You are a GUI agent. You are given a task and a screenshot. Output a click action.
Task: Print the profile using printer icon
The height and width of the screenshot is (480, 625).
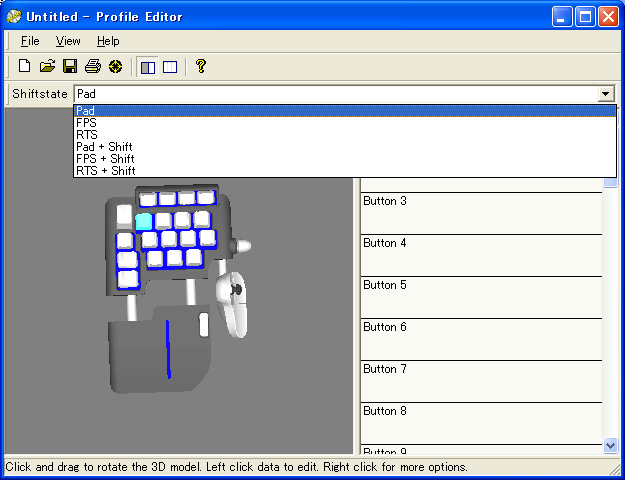(93, 66)
